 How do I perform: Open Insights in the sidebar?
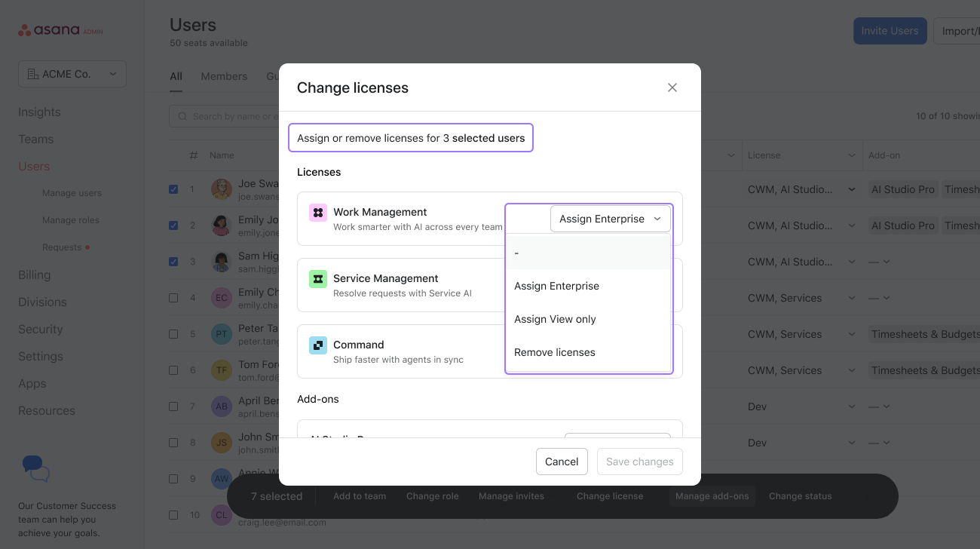click(x=39, y=112)
